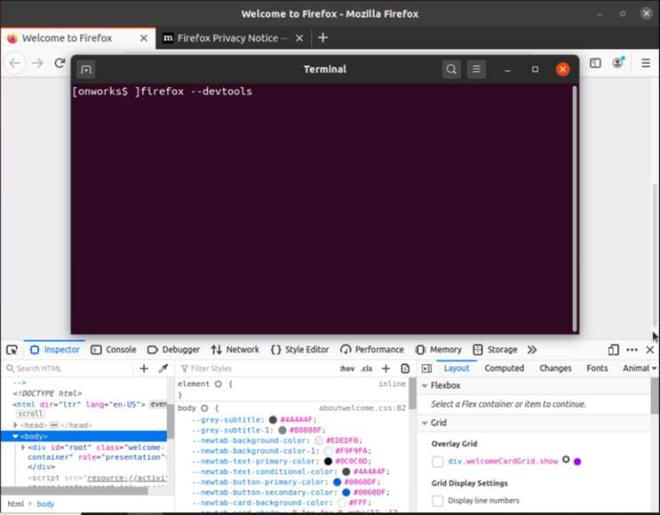Toggle the .cls class panel

click(367, 369)
